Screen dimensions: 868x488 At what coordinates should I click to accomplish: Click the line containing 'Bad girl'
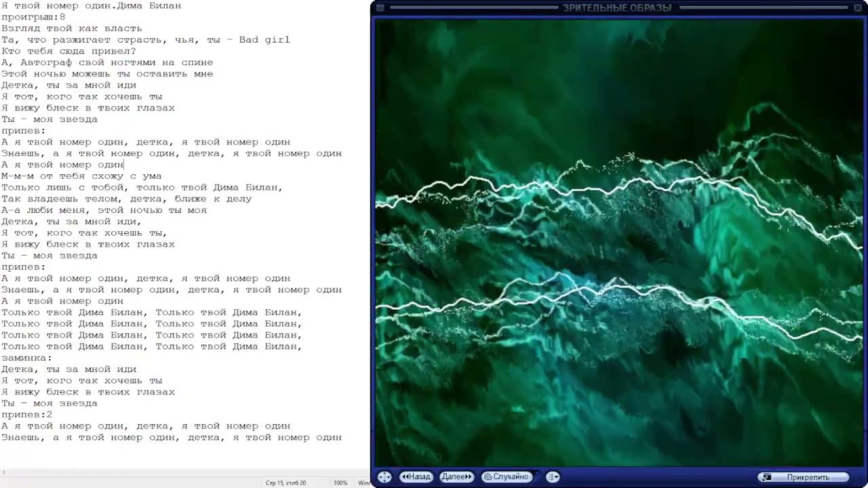coord(146,40)
